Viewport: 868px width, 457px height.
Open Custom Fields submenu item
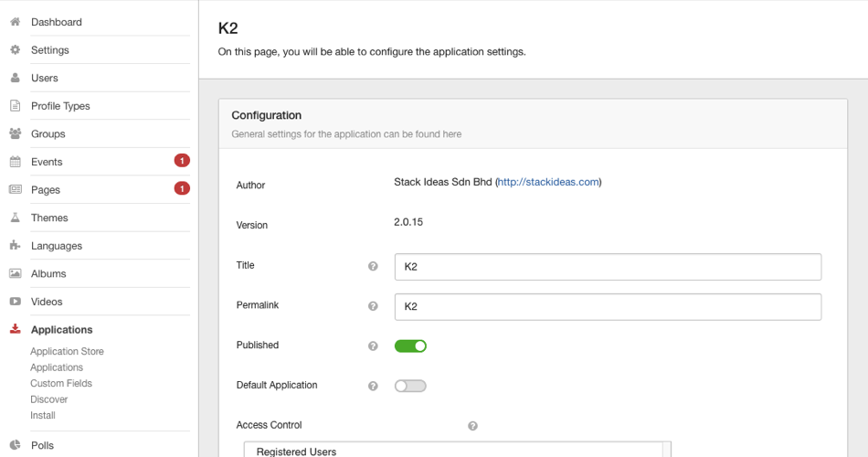click(61, 384)
